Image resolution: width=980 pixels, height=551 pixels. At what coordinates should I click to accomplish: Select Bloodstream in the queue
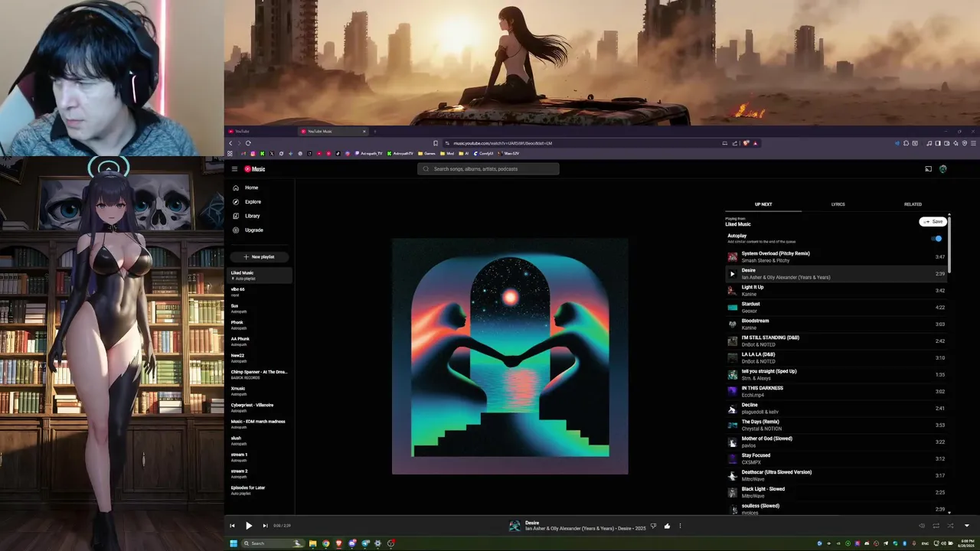tap(836, 324)
